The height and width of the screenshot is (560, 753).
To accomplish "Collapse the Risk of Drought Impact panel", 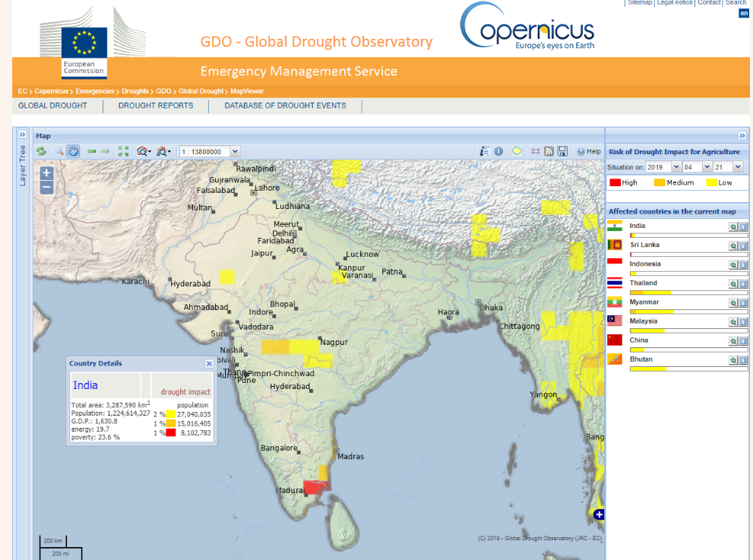I will click(x=742, y=135).
